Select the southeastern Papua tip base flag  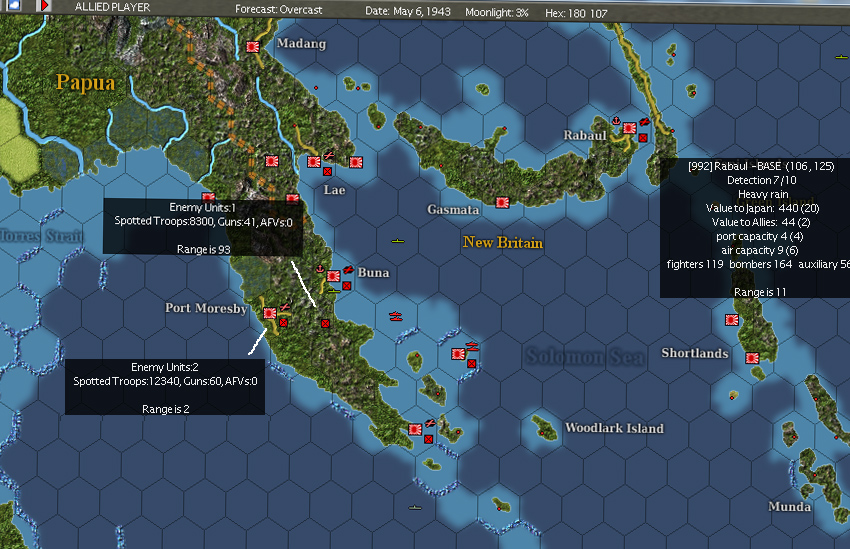(415, 429)
